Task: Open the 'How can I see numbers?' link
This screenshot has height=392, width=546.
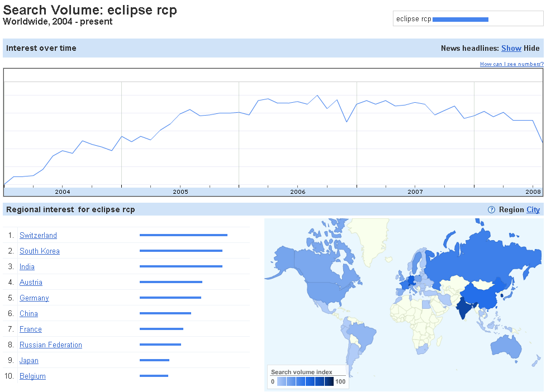Action: (511, 64)
